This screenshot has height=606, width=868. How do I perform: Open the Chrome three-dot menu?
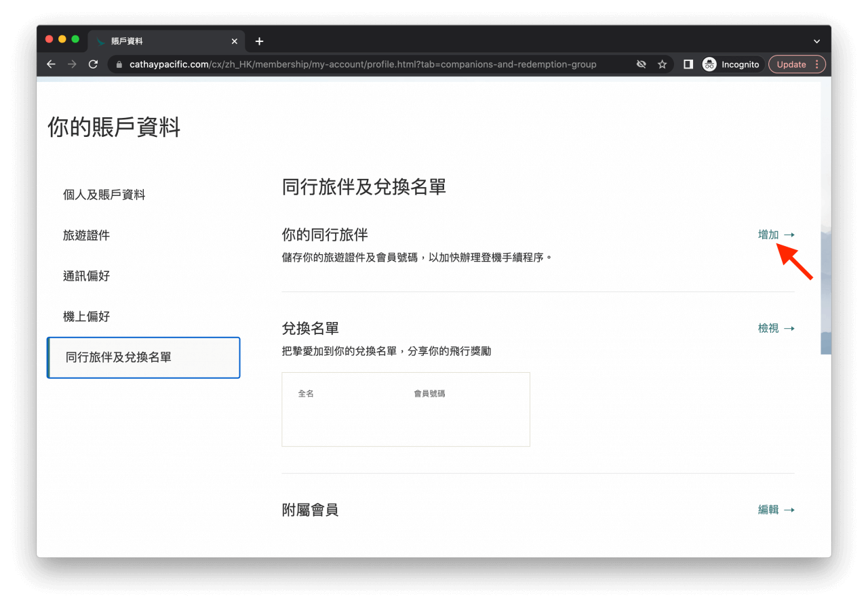pos(817,64)
